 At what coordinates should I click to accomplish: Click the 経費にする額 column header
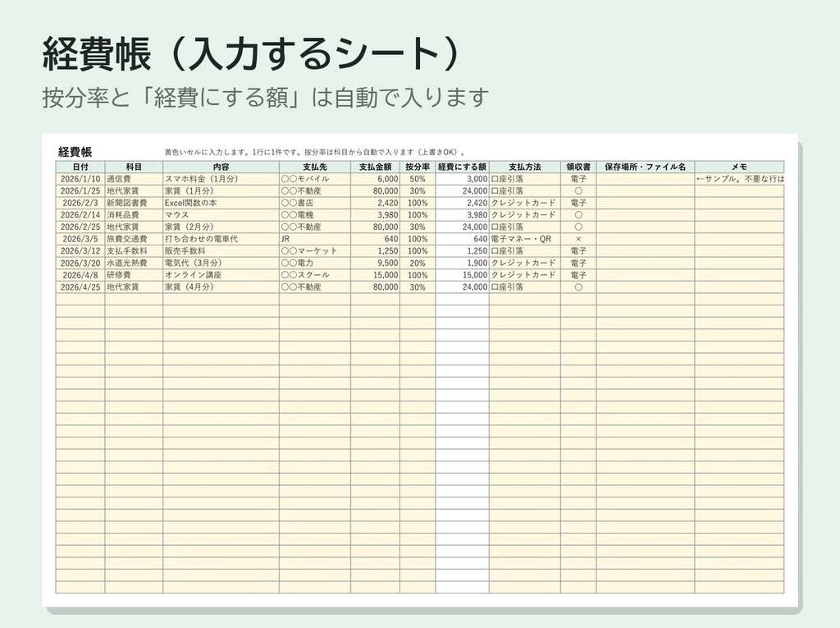[x=463, y=167]
